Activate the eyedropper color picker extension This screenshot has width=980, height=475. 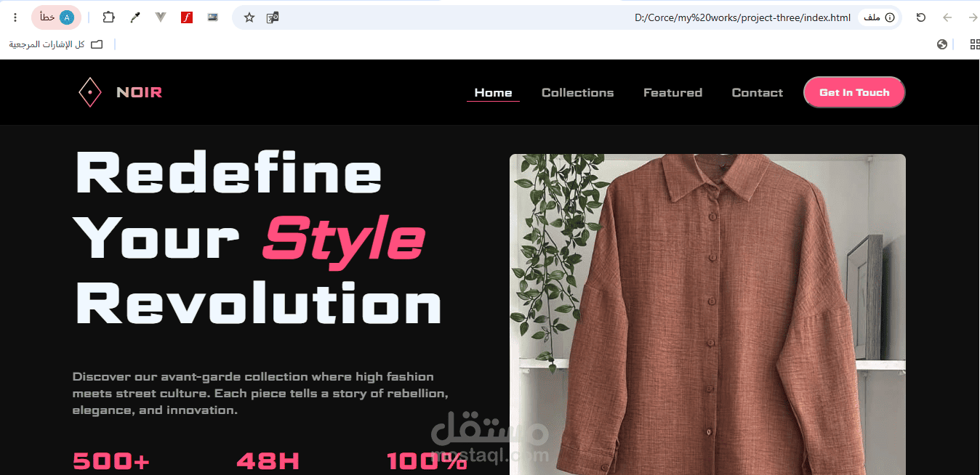point(134,17)
